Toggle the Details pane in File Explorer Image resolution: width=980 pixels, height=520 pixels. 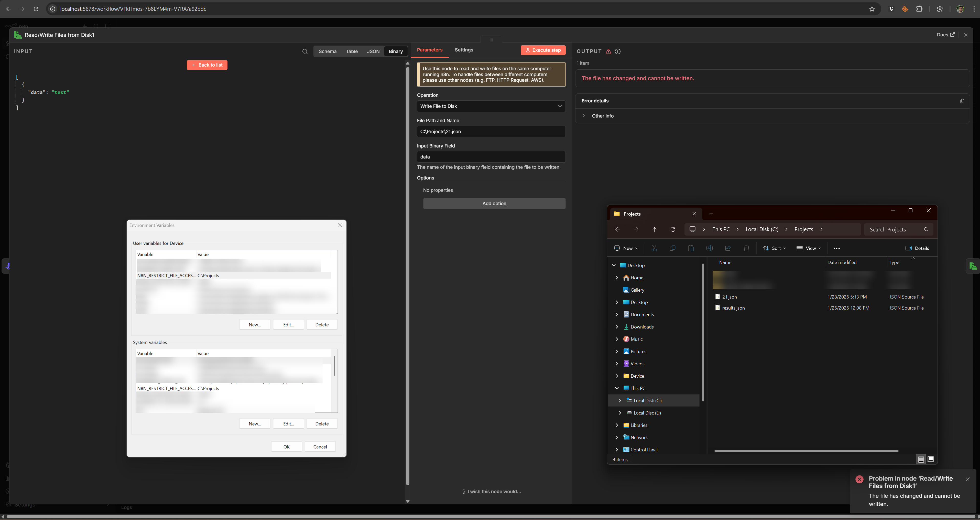[917, 248]
